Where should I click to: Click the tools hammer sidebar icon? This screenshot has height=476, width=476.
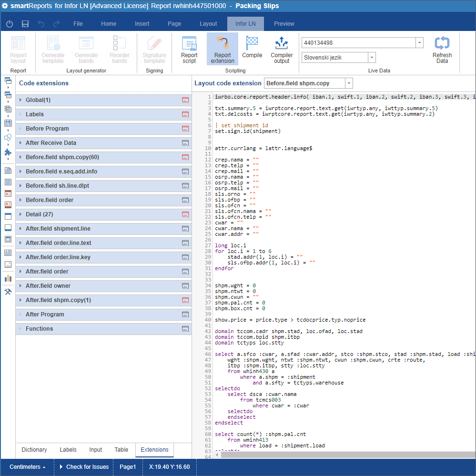(x=8, y=292)
